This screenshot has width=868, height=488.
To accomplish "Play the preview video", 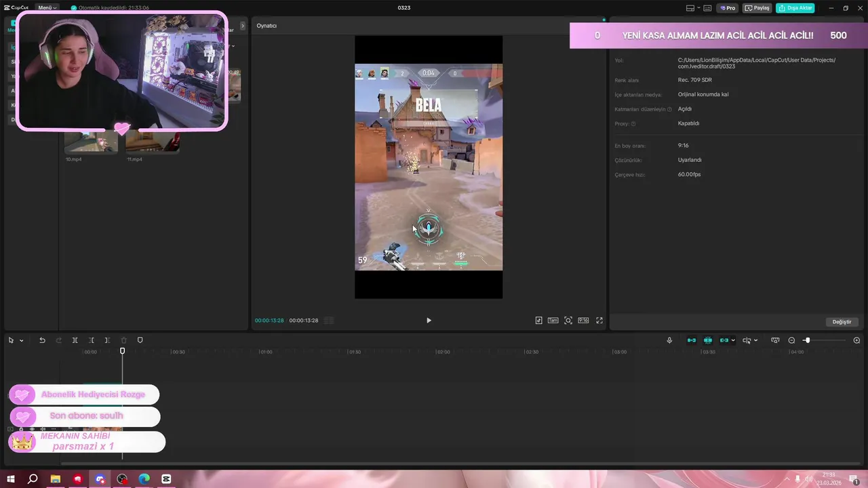I will point(429,321).
